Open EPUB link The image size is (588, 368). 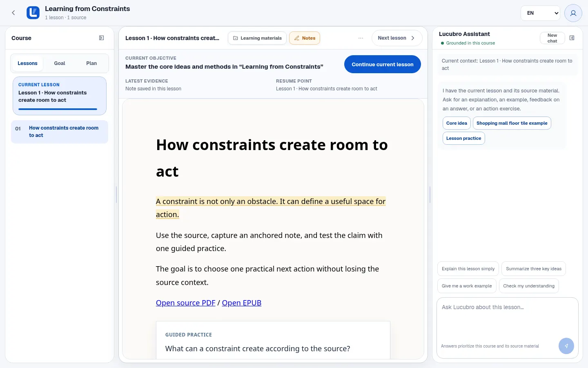[x=242, y=303]
